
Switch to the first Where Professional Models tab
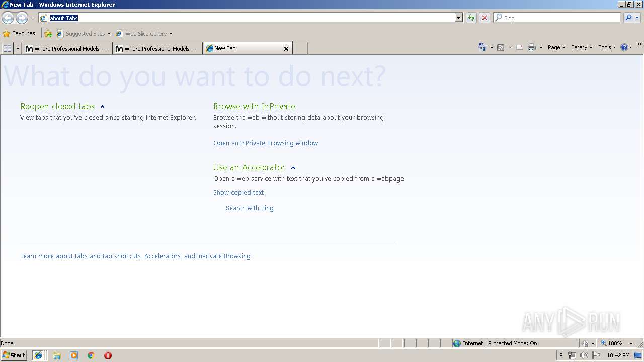pyautogui.click(x=66, y=49)
